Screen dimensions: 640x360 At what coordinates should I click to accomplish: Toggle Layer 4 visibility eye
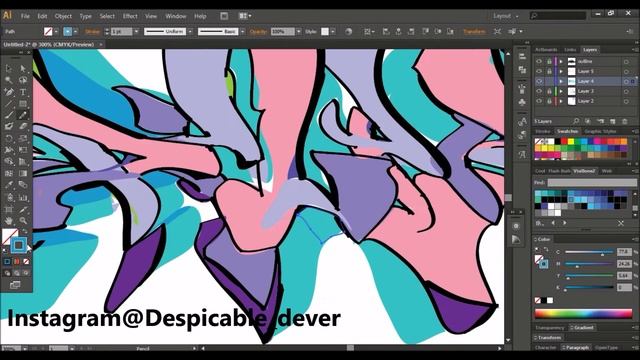[539, 81]
